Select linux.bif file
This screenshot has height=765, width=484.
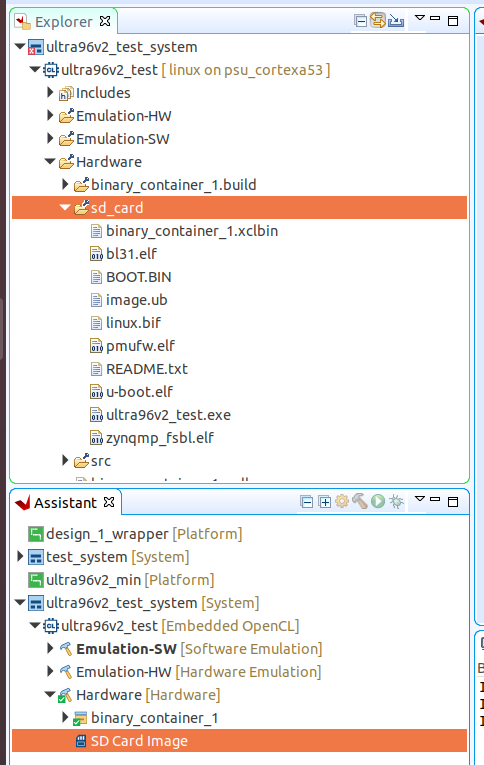pos(133,323)
